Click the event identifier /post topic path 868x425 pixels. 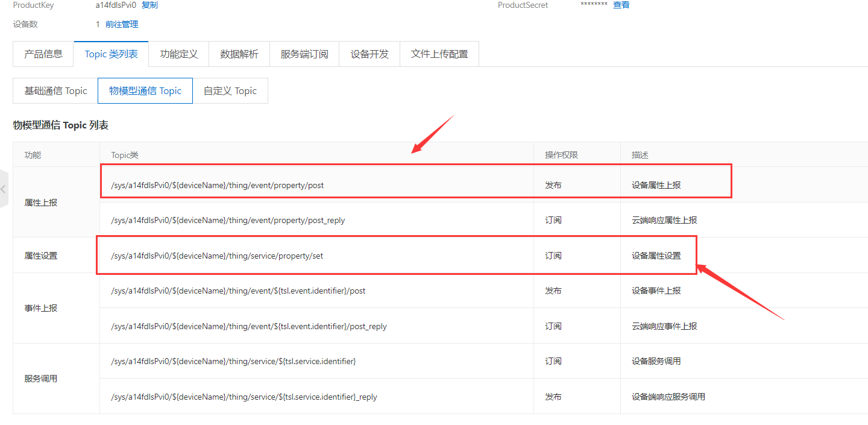[x=238, y=291]
